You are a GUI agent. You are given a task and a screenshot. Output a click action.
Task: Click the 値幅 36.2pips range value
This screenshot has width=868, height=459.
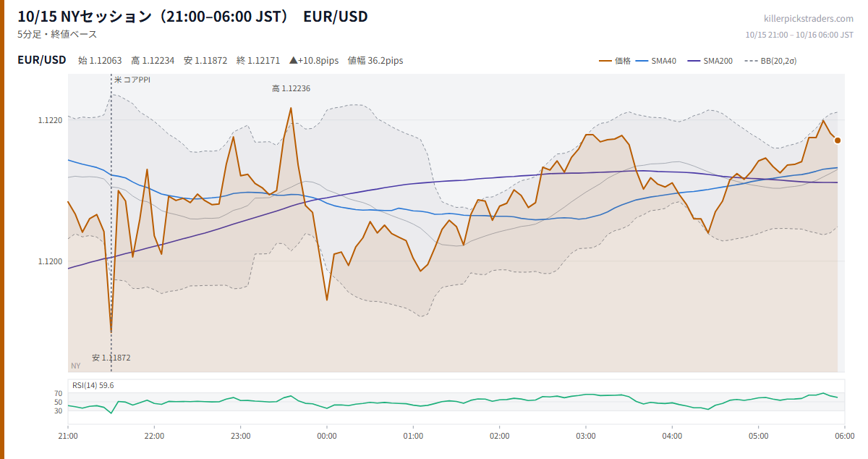[375, 61]
